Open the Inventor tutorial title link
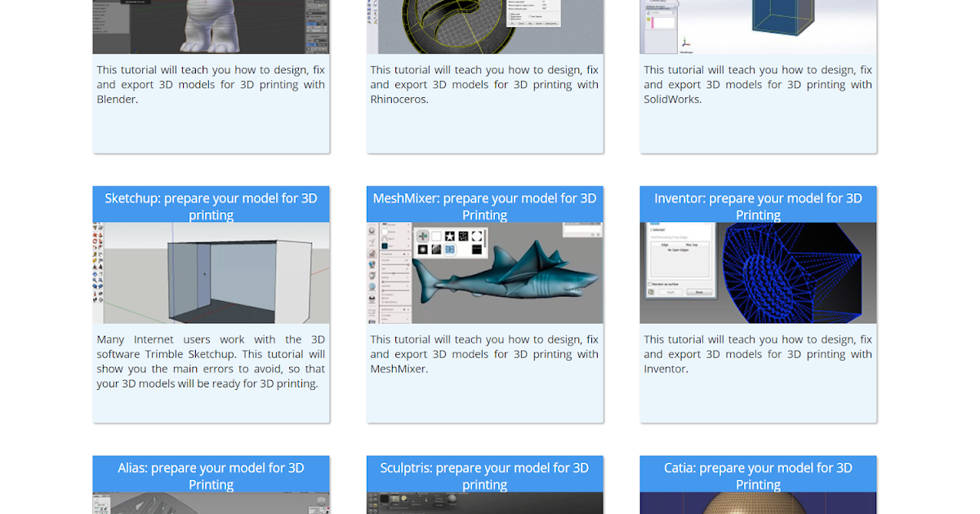The image size is (980, 514). click(x=758, y=206)
